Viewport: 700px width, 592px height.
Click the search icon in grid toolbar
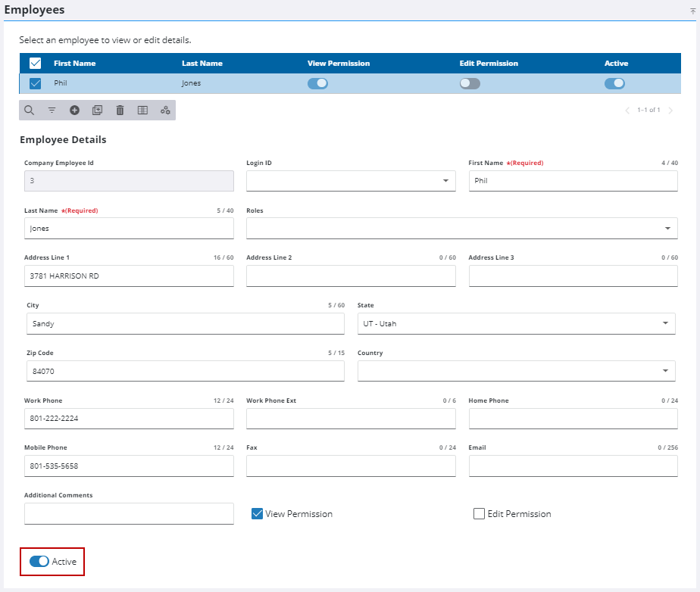point(30,111)
